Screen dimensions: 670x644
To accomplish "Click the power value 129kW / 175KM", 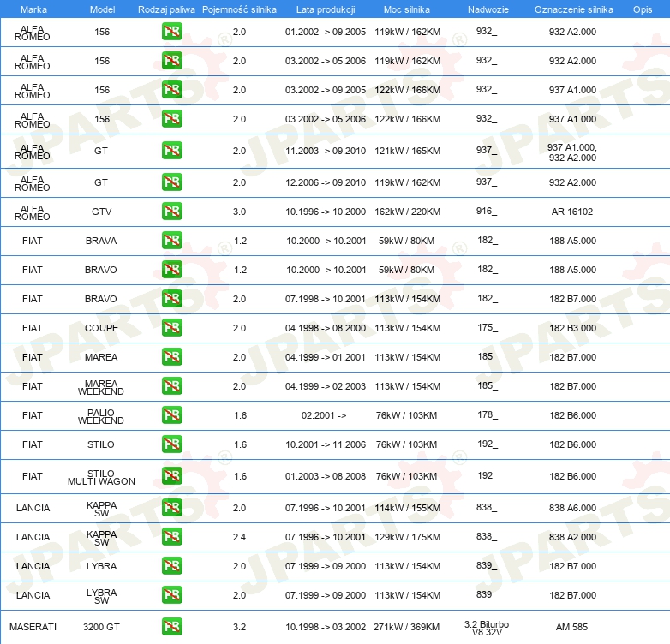I will 408,537.
